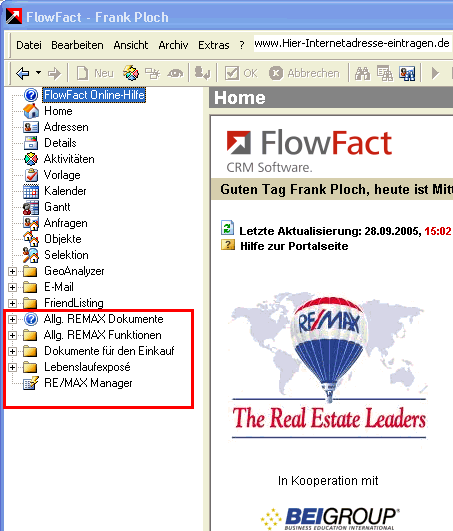Viewport: 453px width, 531px height.
Task: Open the Back arrow history dropdown
Action: coord(39,73)
